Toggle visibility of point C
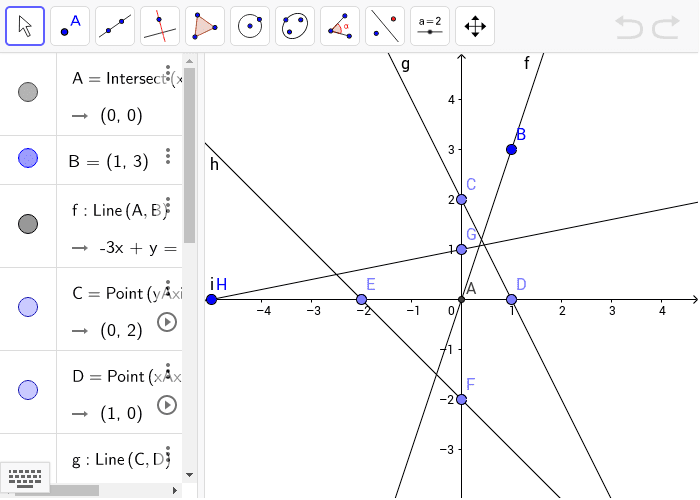Viewport: 700px width, 500px height. click(x=28, y=307)
